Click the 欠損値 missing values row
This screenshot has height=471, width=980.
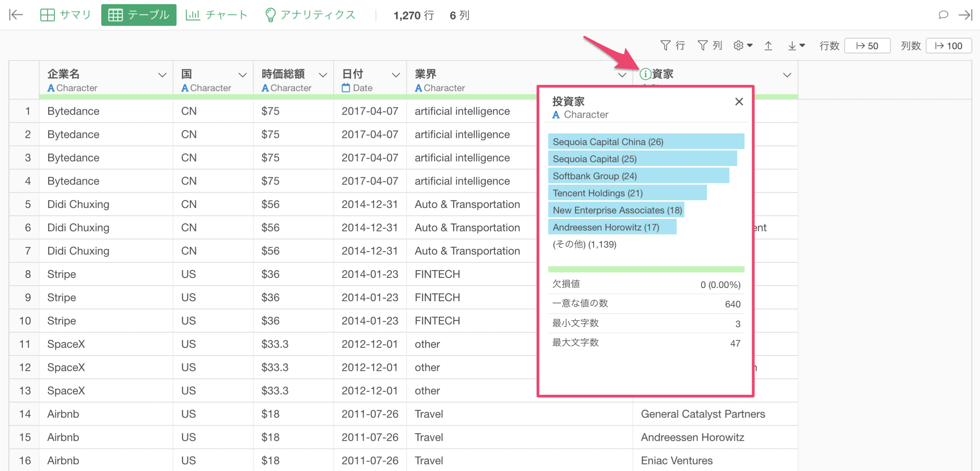click(x=646, y=284)
